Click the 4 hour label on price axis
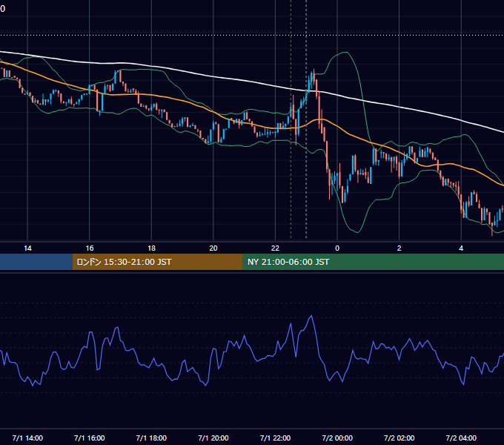 461,248
